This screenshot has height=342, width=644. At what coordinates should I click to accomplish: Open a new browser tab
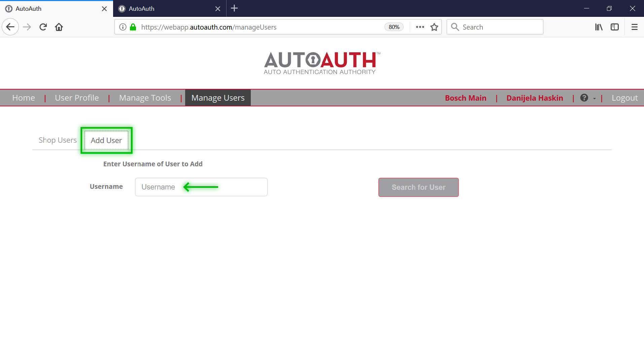(234, 8)
